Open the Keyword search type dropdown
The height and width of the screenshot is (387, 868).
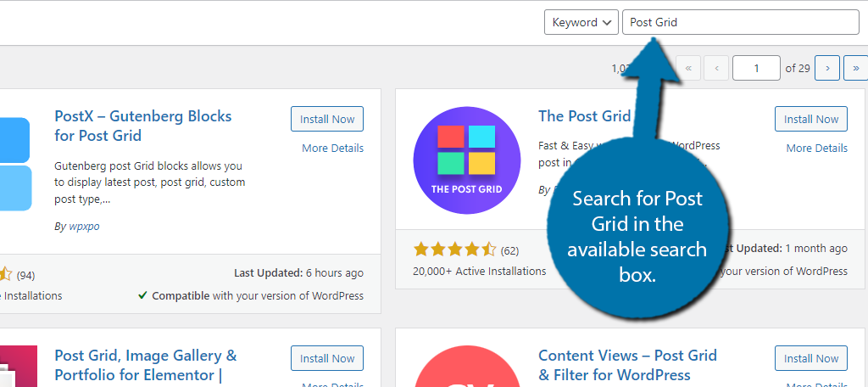pos(581,22)
